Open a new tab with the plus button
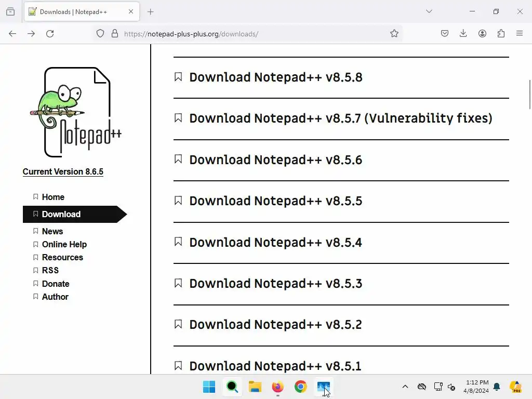Screen dimensions: 532x399 click(151, 12)
